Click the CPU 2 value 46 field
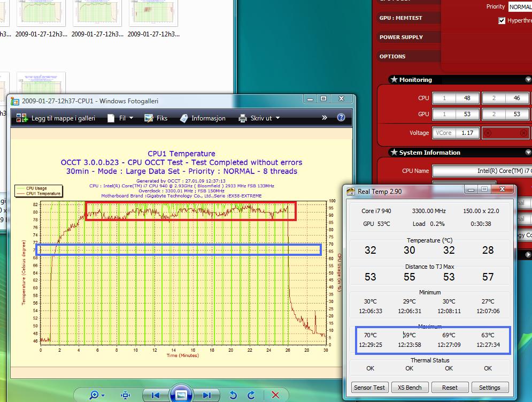532x402 pixels. pos(506,98)
